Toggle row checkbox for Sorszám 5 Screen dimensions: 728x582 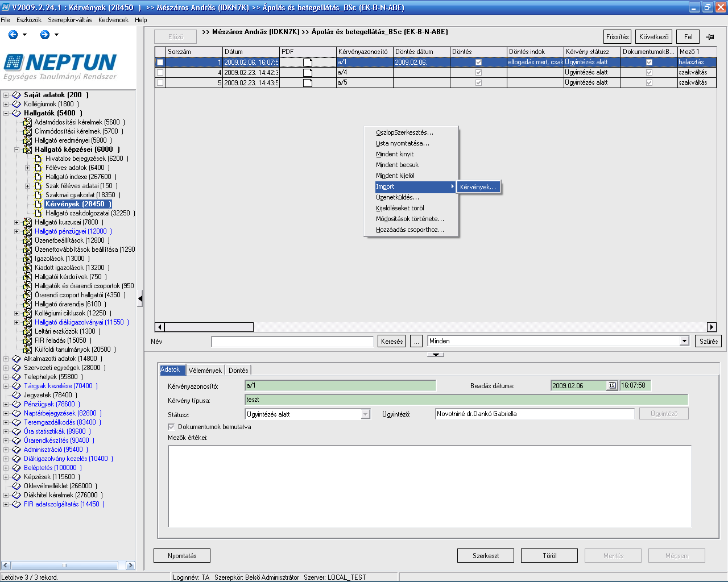coord(160,82)
